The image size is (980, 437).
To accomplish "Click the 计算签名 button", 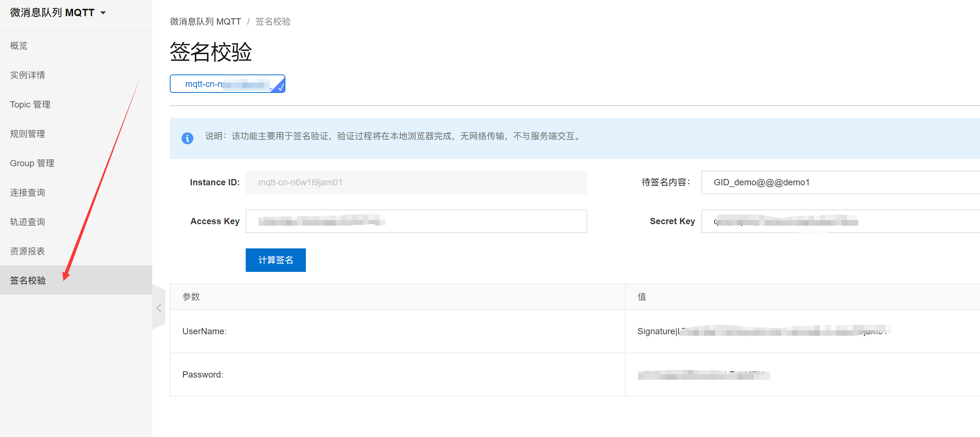I will 276,260.
